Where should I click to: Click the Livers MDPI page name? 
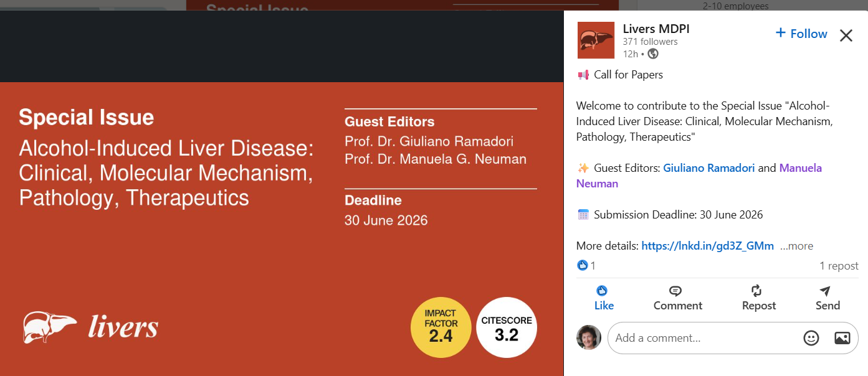(x=656, y=29)
